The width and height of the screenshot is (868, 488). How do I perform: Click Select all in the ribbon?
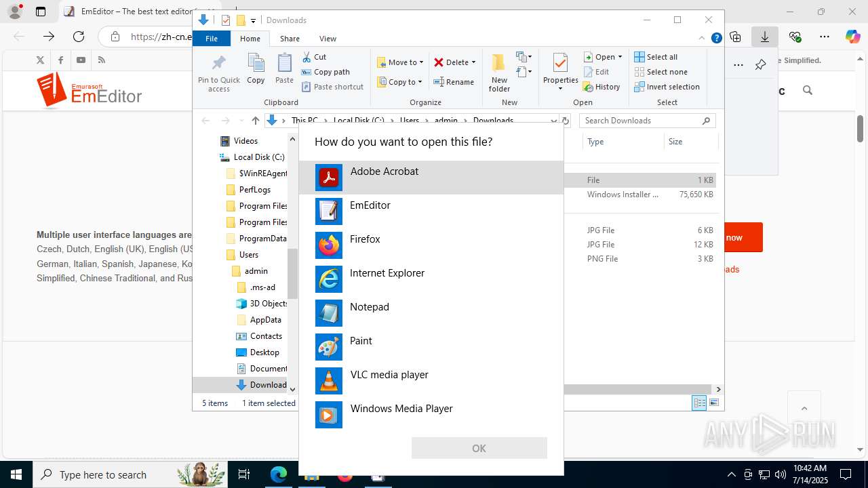click(x=656, y=57)
